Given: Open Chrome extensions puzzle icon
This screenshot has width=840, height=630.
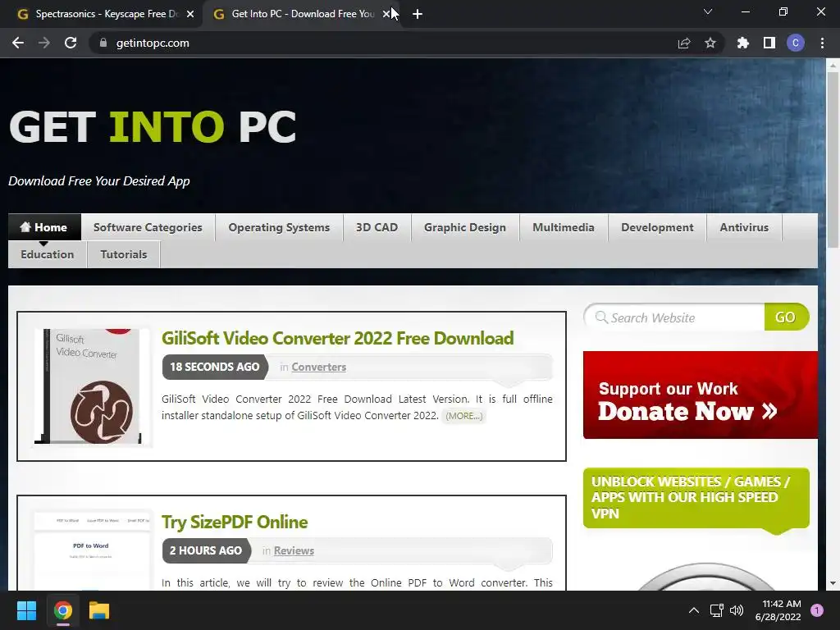Looking at the screenshot, I should point(742,43).
